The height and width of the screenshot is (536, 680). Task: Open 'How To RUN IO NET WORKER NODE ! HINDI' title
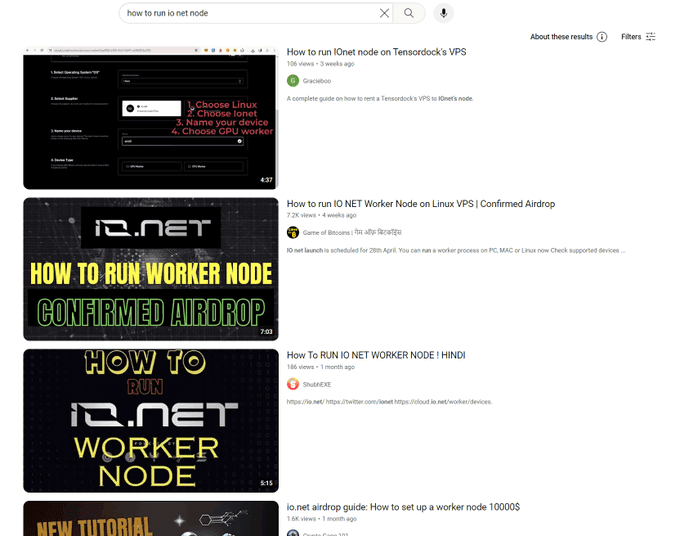376,355
